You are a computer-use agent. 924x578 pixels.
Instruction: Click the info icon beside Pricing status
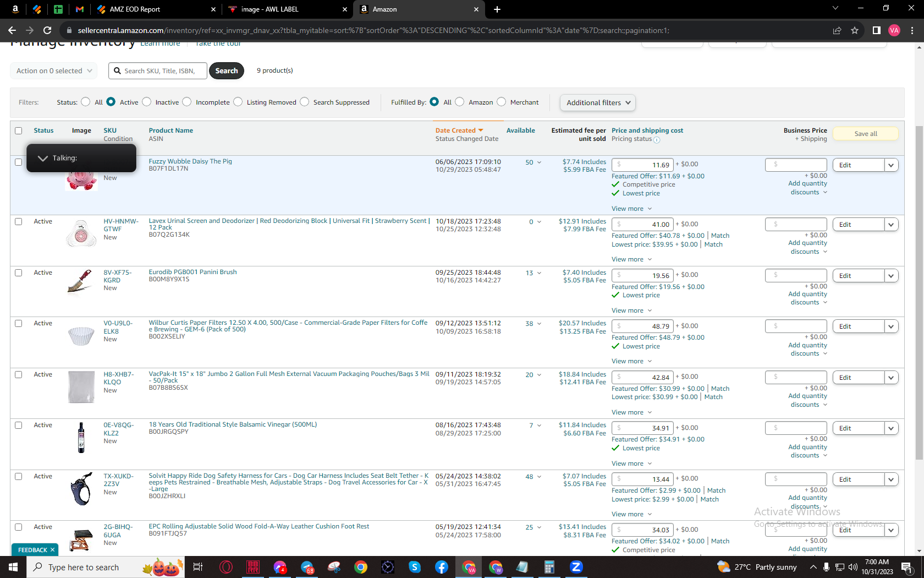point(657,140)
